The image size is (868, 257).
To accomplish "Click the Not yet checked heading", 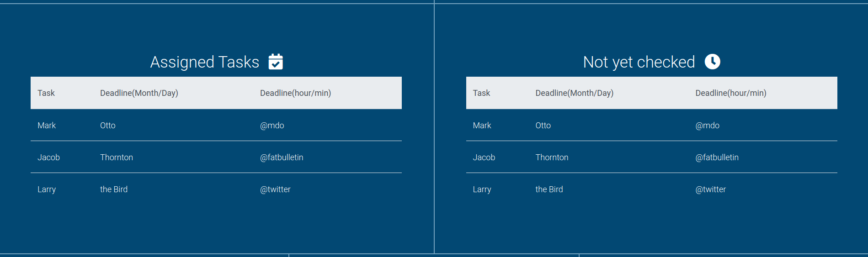I will 639,62.
